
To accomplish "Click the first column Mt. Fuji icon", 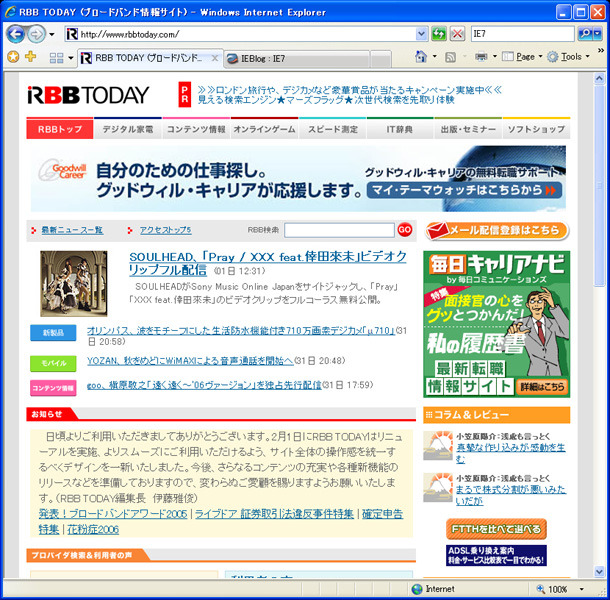I will pyautogui.click(x=438, y=446).
